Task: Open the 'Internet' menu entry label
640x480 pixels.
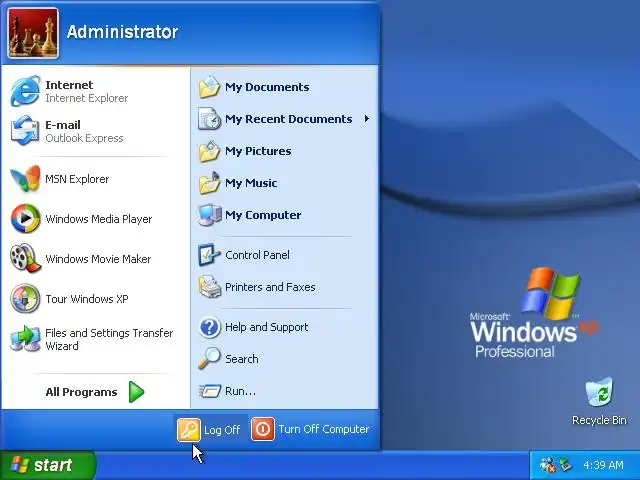Action: click(x=69, y=85)
